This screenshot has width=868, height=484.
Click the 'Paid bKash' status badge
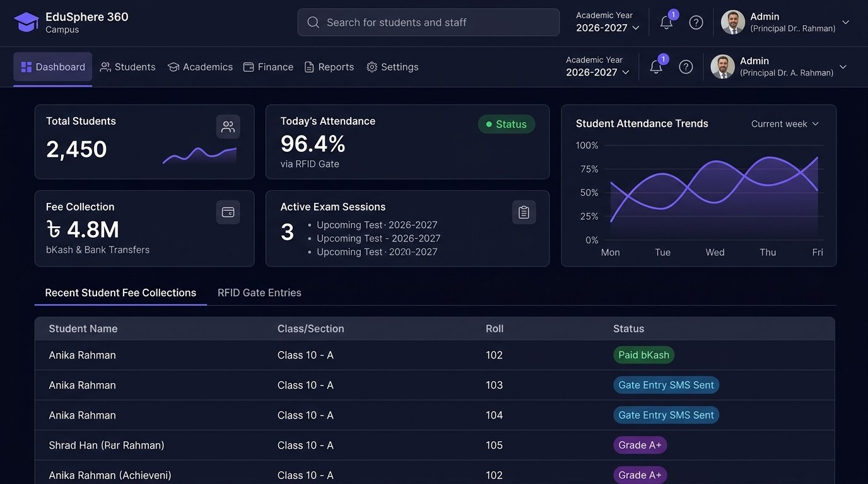pos(643,355)
